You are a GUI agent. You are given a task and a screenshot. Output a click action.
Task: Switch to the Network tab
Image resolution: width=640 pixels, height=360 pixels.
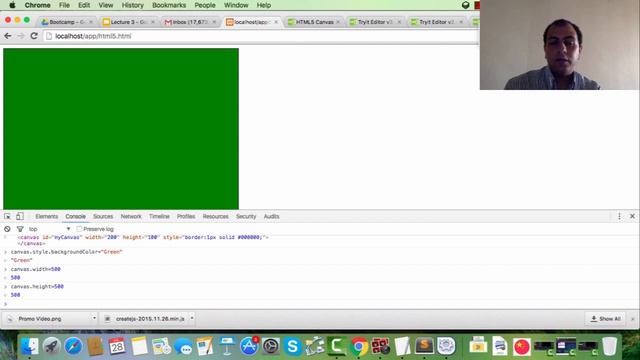(x=131, y=216)
